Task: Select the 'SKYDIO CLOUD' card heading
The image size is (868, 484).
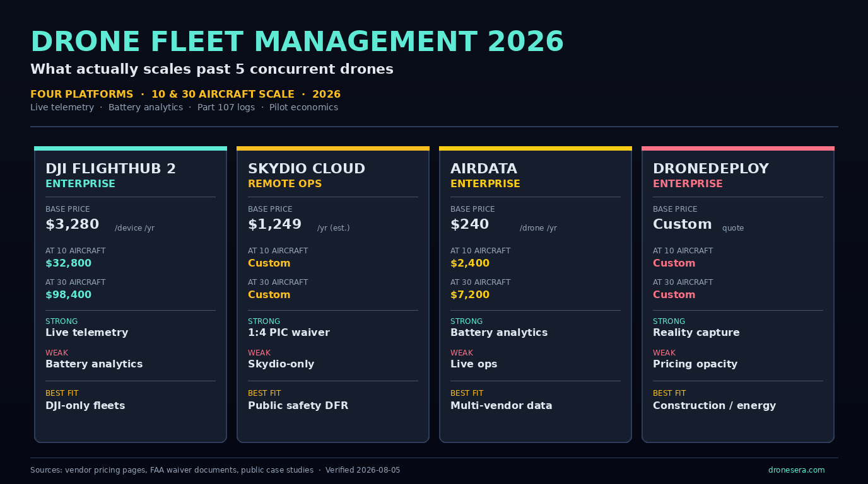Action: coord(307,169)
